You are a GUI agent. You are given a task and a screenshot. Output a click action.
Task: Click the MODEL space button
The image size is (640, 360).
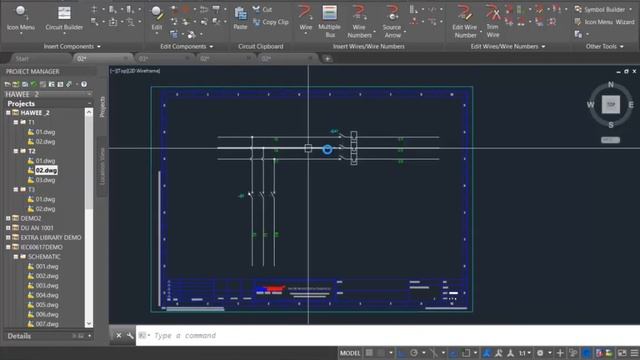(x=350, y=353)
